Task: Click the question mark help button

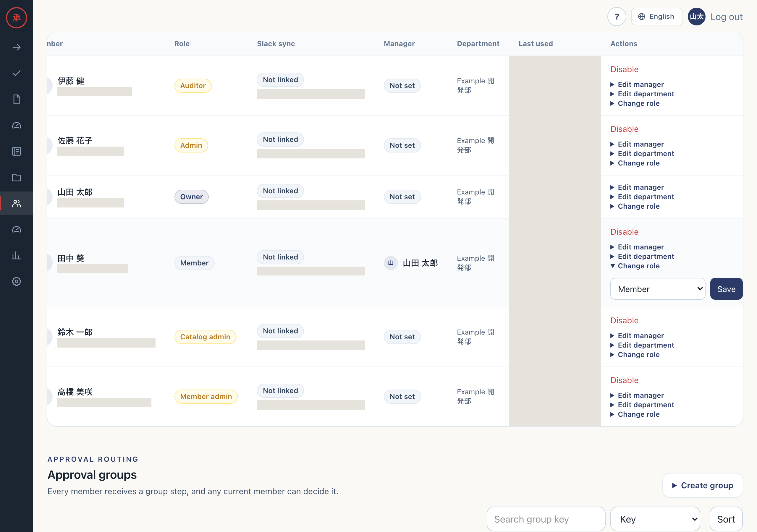Action: coord(617,17)
